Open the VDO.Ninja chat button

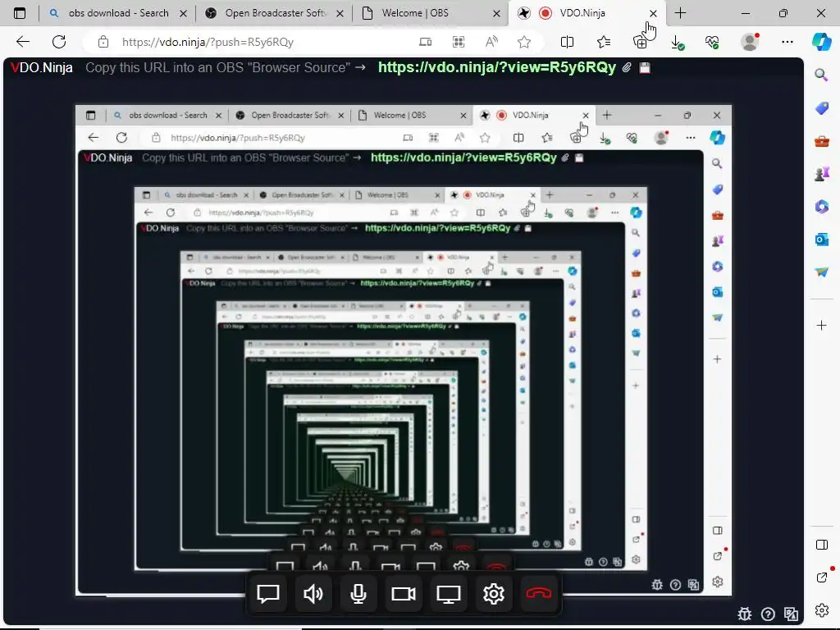(x=268, y=594)
